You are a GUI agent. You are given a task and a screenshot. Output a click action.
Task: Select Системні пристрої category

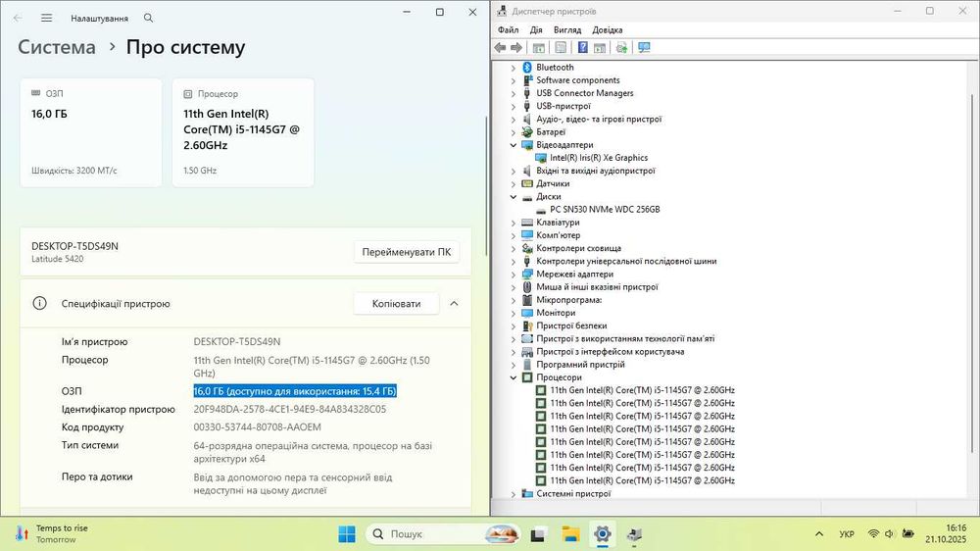[573, 493]
